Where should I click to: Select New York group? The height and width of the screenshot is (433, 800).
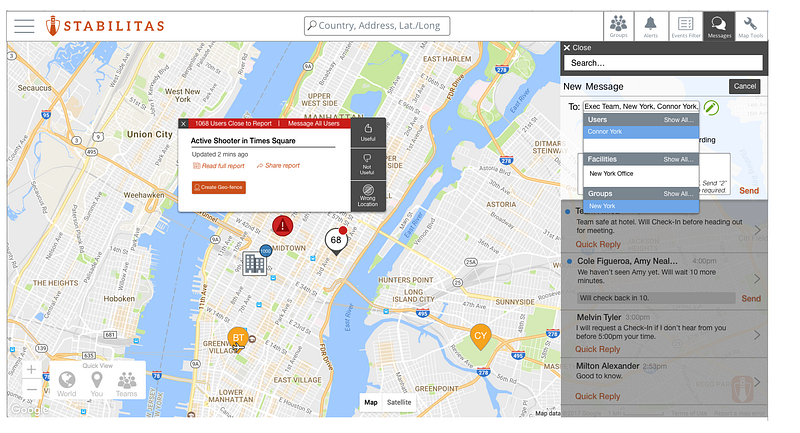click(641, 206)
